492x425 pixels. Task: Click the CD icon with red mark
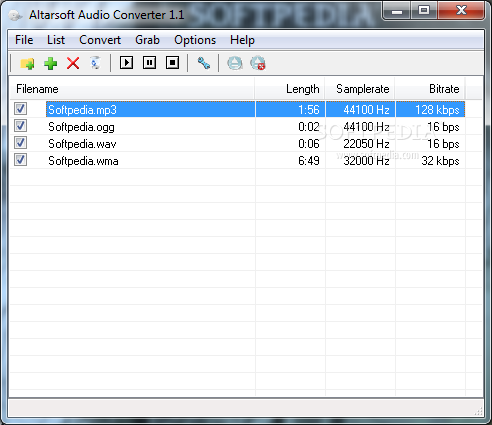point(258,63)
